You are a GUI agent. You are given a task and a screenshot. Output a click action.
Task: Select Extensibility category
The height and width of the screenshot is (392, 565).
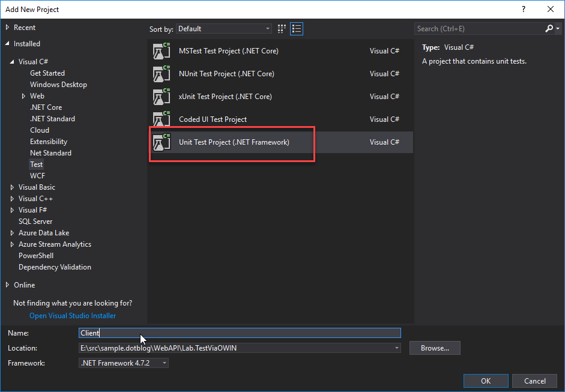coord(49,142)
